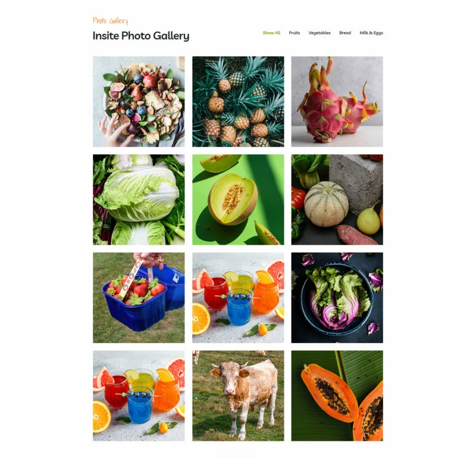The width and height of the screenshot is (476, 458).
Task: Click the Insite Photo Gallery heading
Action: tap(141, 36)
